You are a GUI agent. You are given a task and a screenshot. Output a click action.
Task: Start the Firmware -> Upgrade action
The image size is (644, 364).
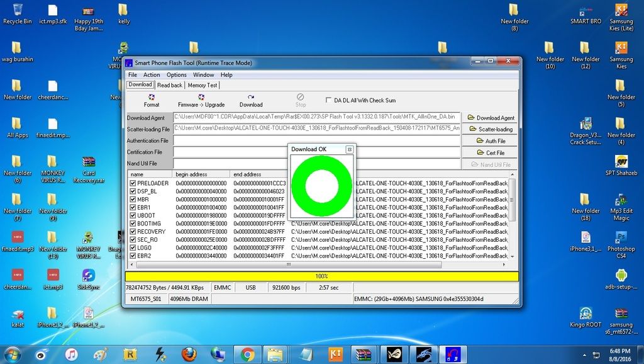[201, 100]
